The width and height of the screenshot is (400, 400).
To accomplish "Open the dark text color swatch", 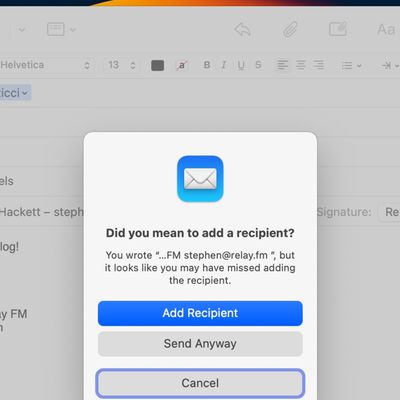I will click(x=157, y=65).
